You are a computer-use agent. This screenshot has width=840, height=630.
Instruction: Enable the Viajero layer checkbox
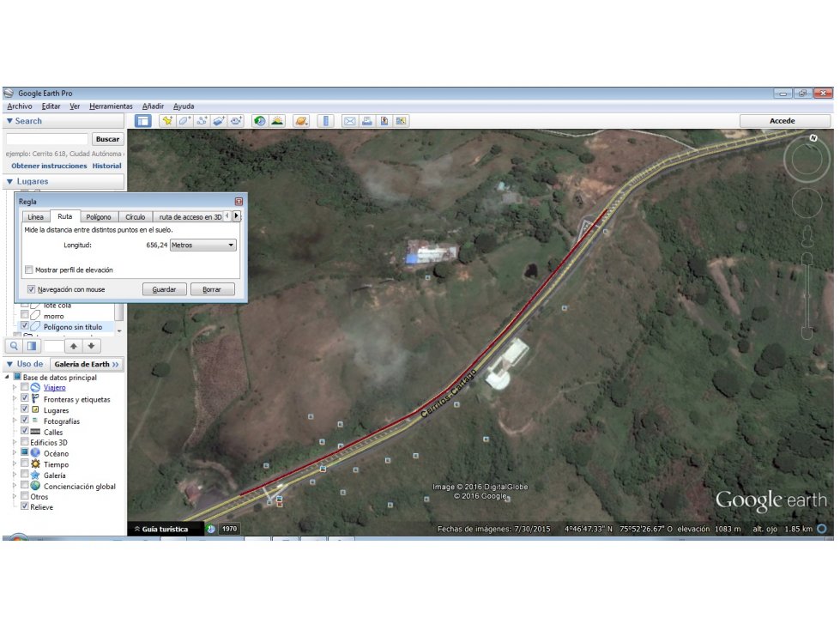click(x=25, y=387)
